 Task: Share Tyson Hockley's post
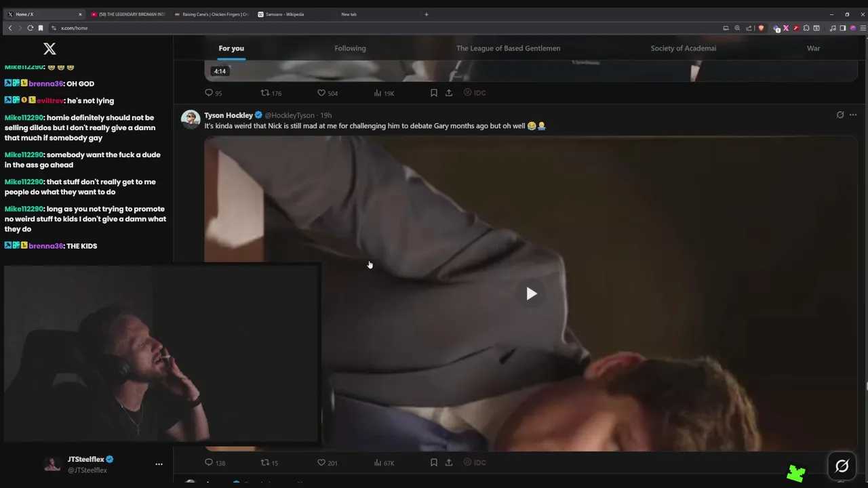[x=449, y=462]
